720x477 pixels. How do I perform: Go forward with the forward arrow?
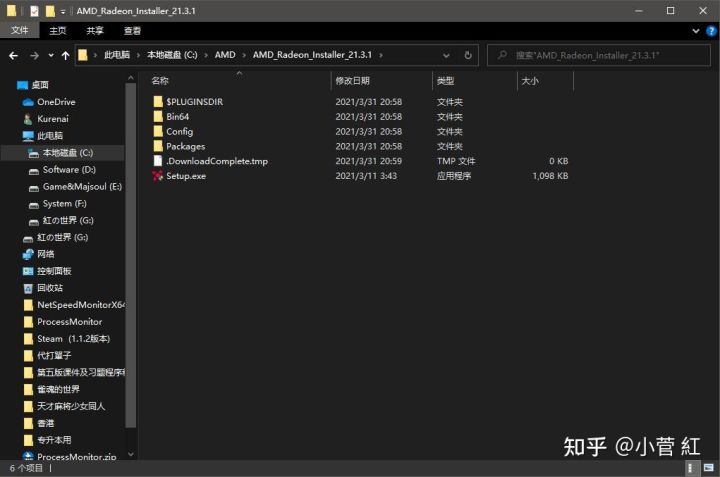point(34,56)
